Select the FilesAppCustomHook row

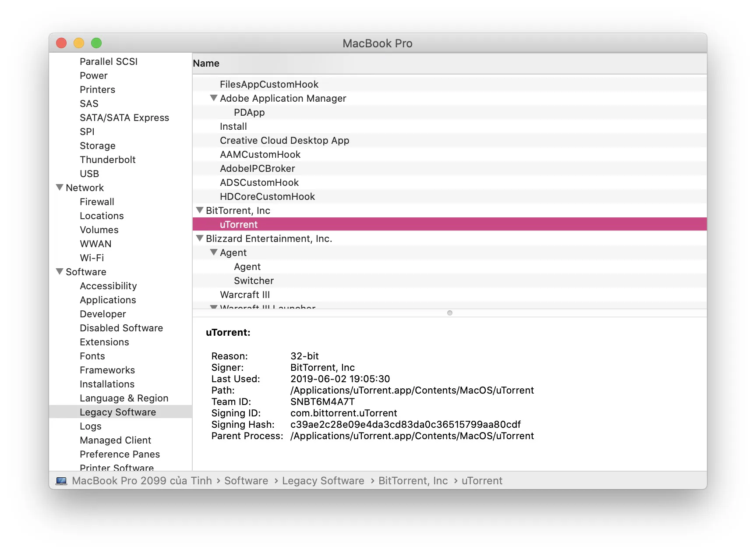(x=449, y=84)
